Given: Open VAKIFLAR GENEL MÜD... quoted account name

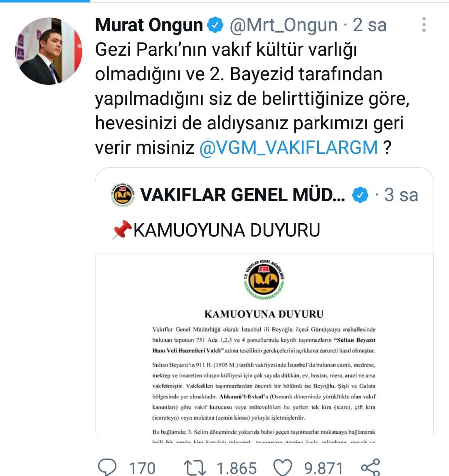Looking at the screenshot, I should coord(242,195).
